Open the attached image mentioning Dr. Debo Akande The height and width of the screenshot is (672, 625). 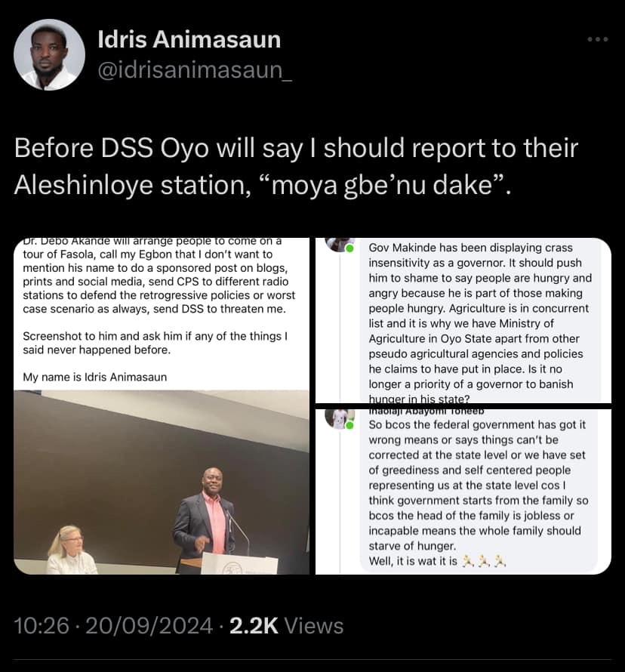(x=162, y=406)
